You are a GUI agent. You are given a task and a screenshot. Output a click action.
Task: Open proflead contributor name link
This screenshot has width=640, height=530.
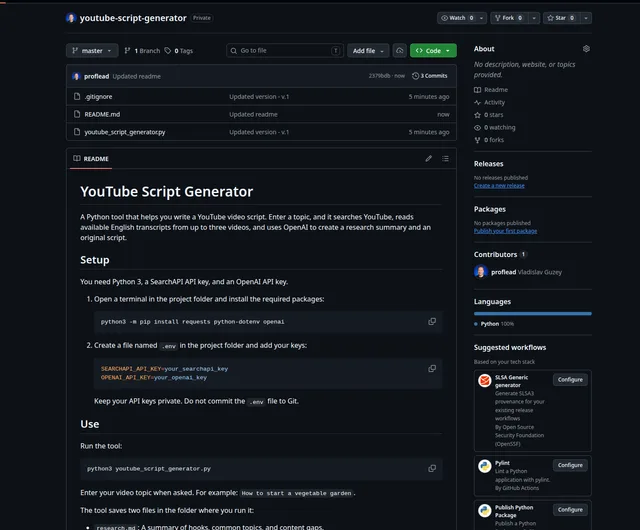504,272
